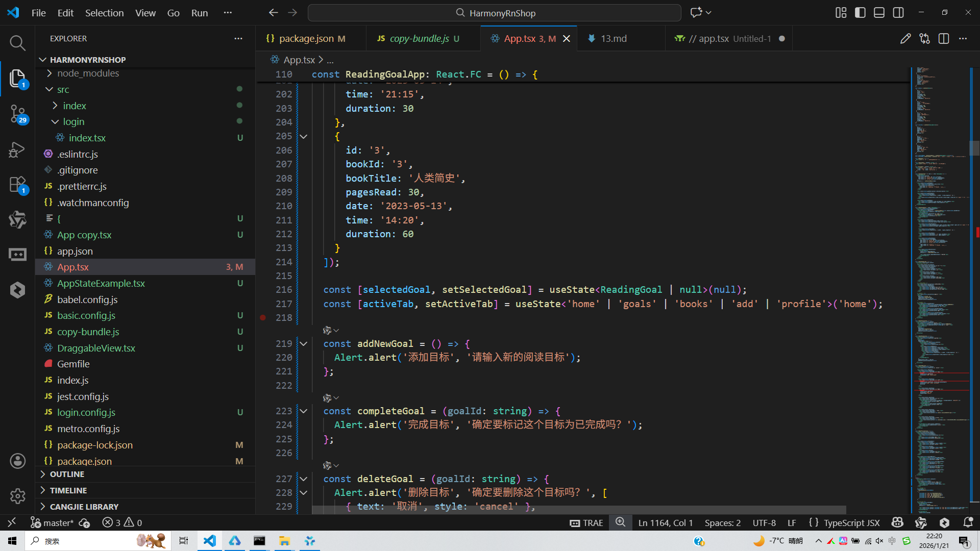Switch to the package.json tab
This screenshot has height=551, width=980.
pos(306,39)
